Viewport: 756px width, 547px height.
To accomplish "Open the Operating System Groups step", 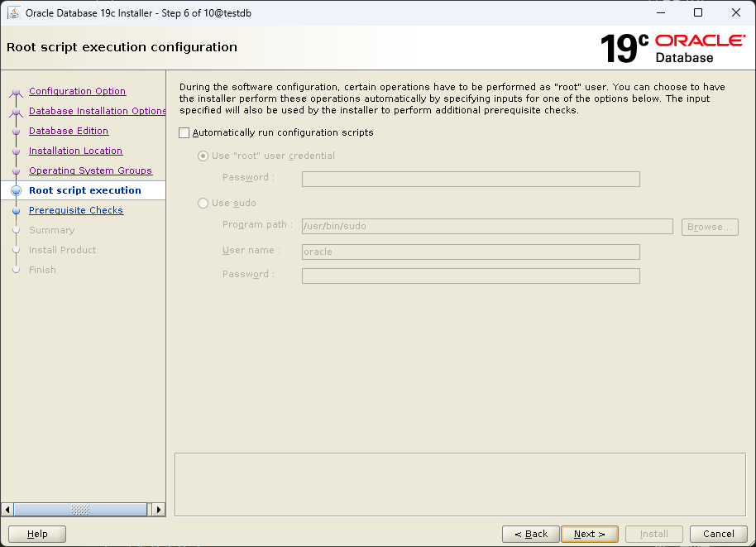I will tap(91, 170).
